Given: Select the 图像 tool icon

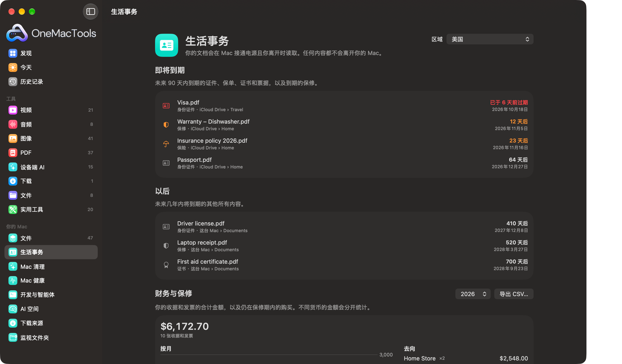Looking at the screenshot, I should tap(13, 138).
